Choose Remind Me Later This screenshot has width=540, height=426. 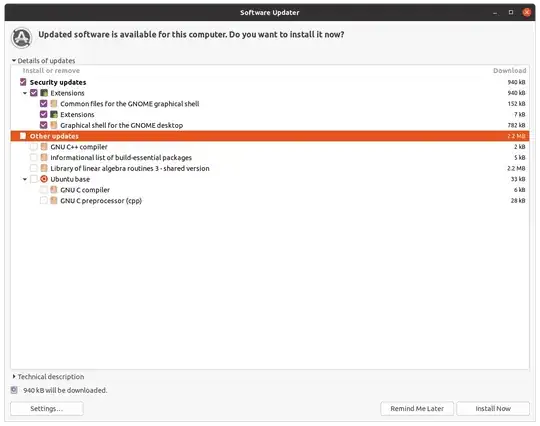pos(417,408)
